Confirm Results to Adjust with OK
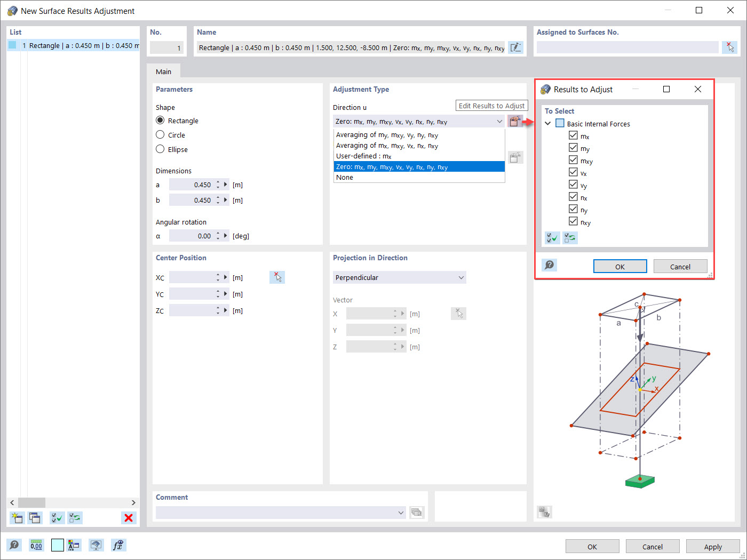The image size is (747, 560). click(620, 266)
